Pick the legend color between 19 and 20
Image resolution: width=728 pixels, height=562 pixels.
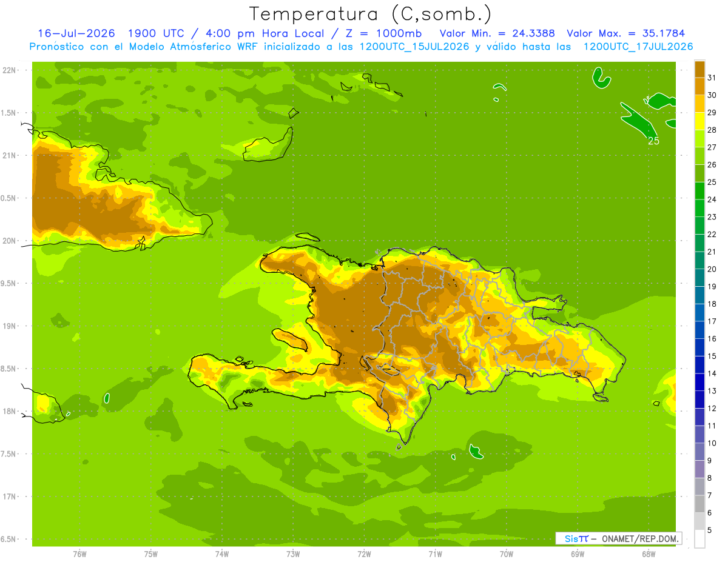coord(699,278)
